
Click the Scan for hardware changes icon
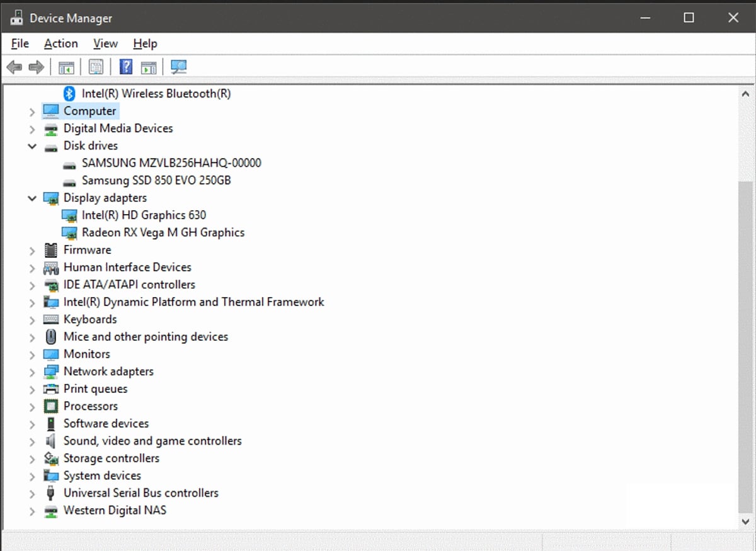pos(179,67)
